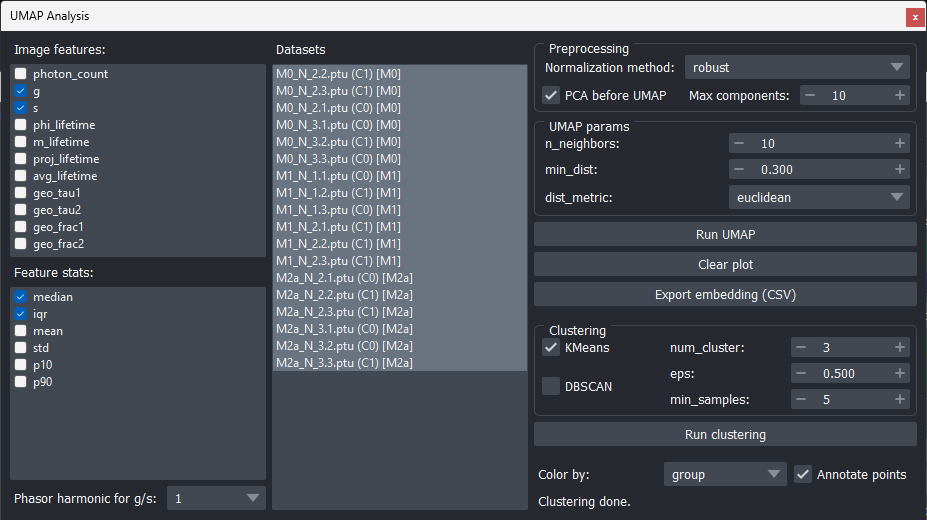Uncheck the s feature checkbox
The image size is (927, 520).
(21, 108)
